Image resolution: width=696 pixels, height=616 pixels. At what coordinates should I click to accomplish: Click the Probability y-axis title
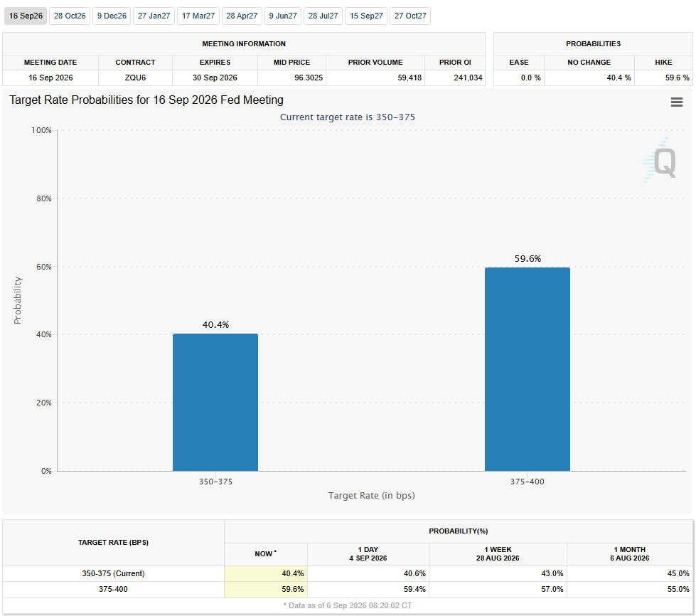(17, 300)
